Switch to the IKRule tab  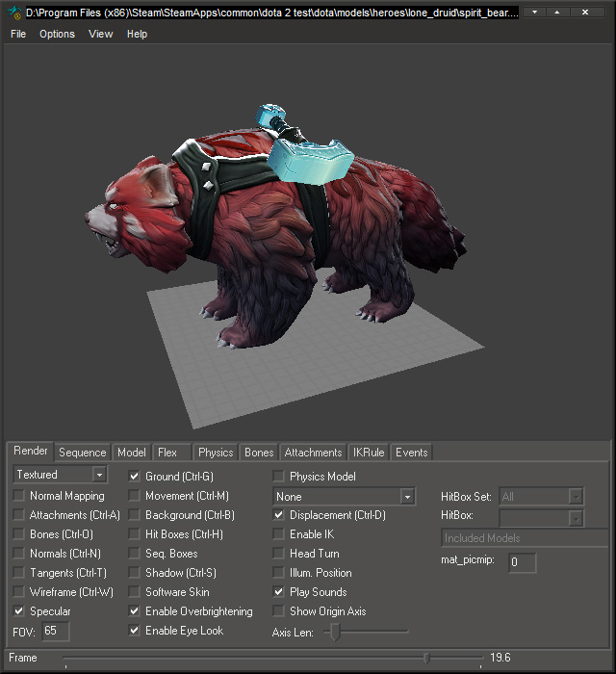click(369, 453)
